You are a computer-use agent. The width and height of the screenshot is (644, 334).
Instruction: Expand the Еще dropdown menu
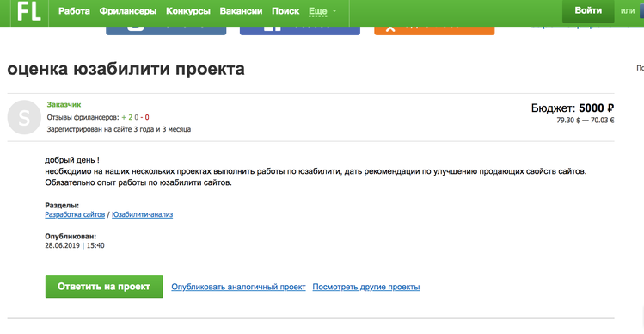pyautogui.click(x=322, y=11)
